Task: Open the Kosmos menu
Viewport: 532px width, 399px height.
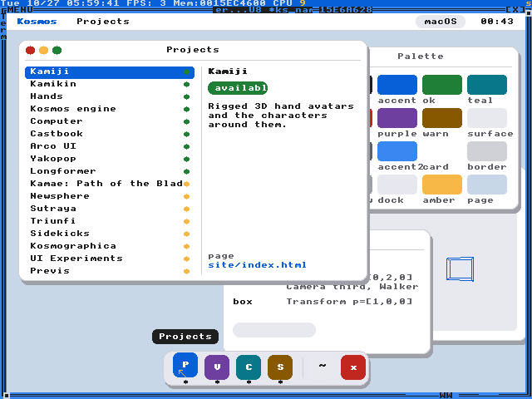Action: (x=37, y=22)
